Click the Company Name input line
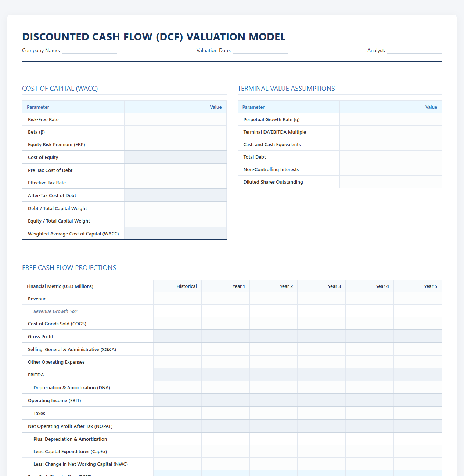 point(89,50)
